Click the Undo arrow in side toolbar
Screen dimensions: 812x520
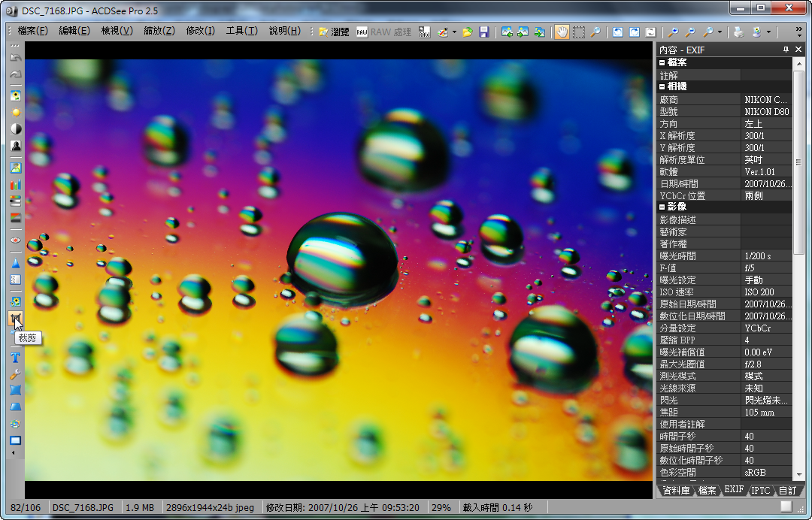15,59
